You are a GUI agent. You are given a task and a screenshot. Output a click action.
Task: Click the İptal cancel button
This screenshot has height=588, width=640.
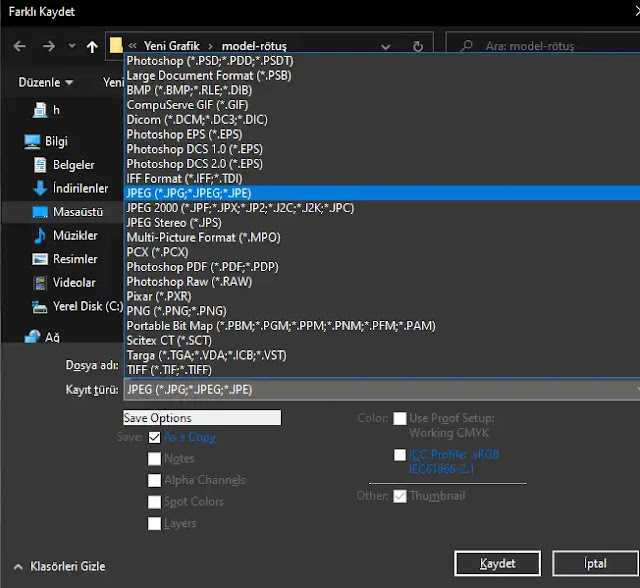[x=595, y=564]
